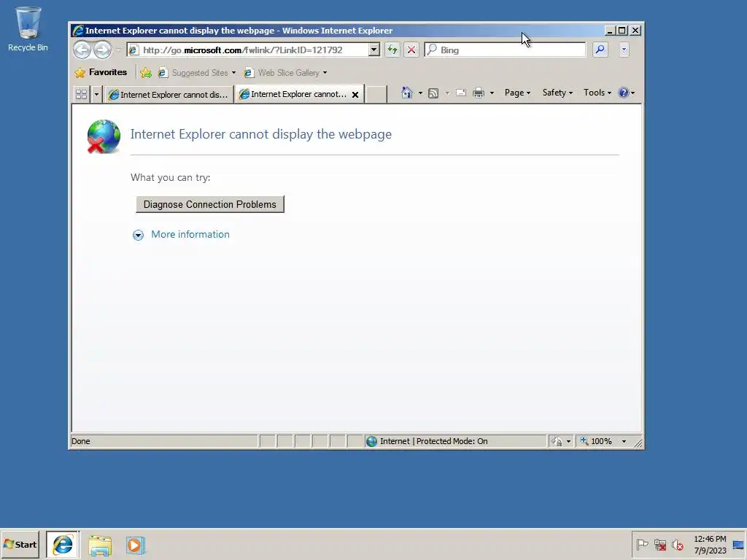Image resolution: width=747 pixels, height=560 pixels.
Task: Click the security lock status icon
Action: click(x=557, y=441)
